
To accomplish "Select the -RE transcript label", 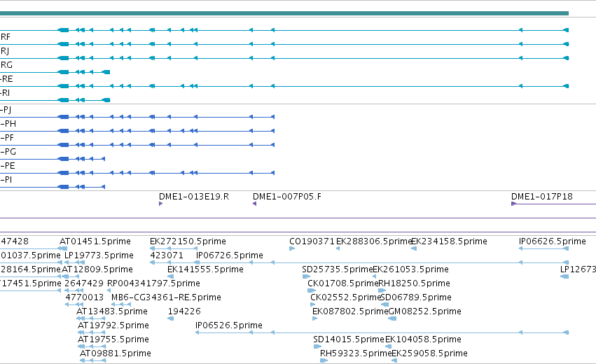I will point(6,79).
